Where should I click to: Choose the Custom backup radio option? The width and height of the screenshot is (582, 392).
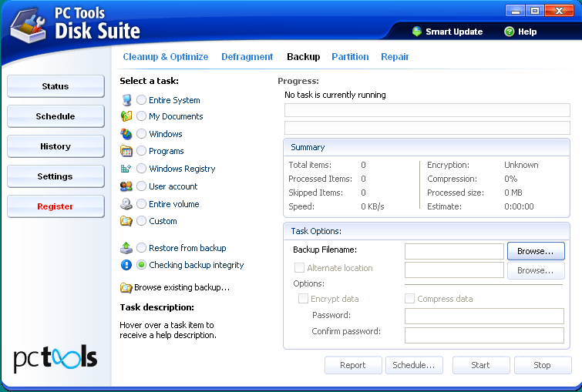tap(141, 221)
